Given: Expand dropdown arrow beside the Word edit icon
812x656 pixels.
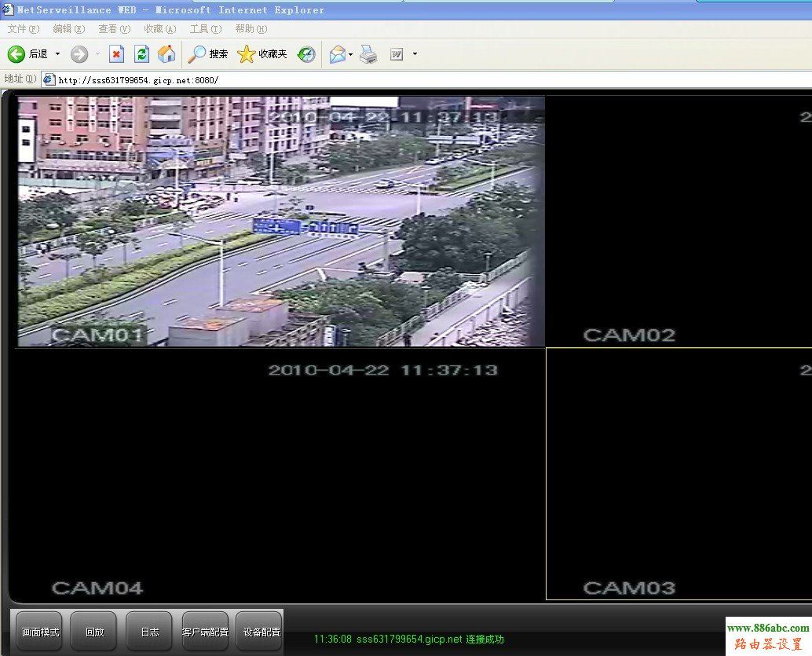Looking at the screenshot, I should coord(415,54).
